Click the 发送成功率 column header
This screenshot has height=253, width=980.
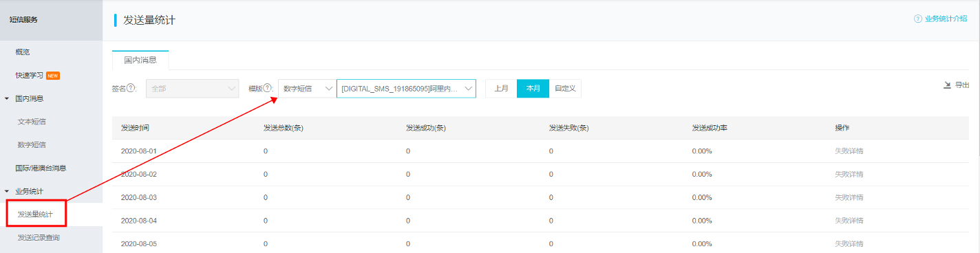coord(710,128)
